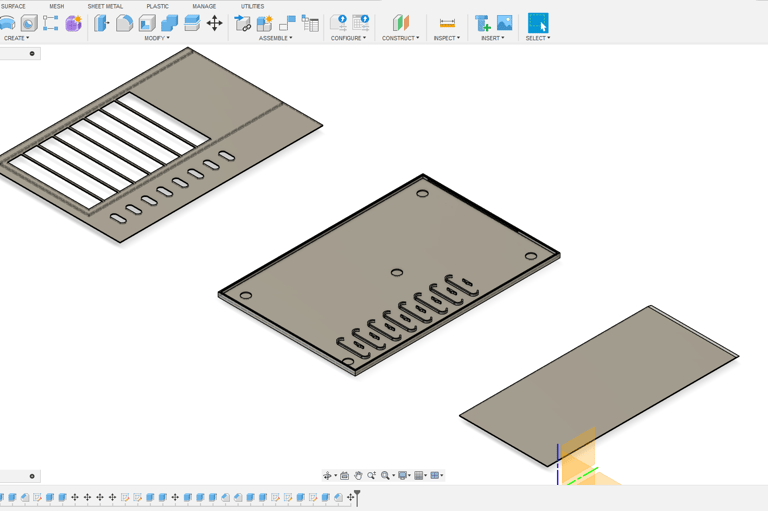Click the Fillet tool in Modify
The width and height of the screenshot is (768, 511).
[x=124, y=22]
